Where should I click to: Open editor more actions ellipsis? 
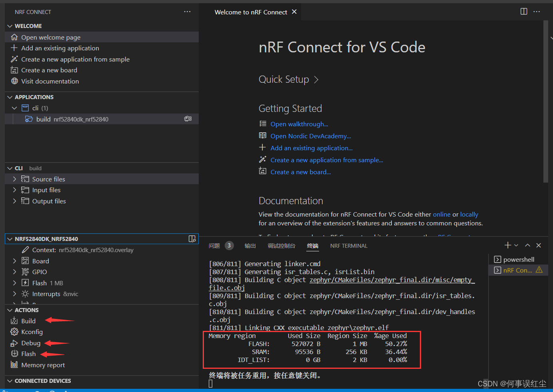(x=537, y=12)
